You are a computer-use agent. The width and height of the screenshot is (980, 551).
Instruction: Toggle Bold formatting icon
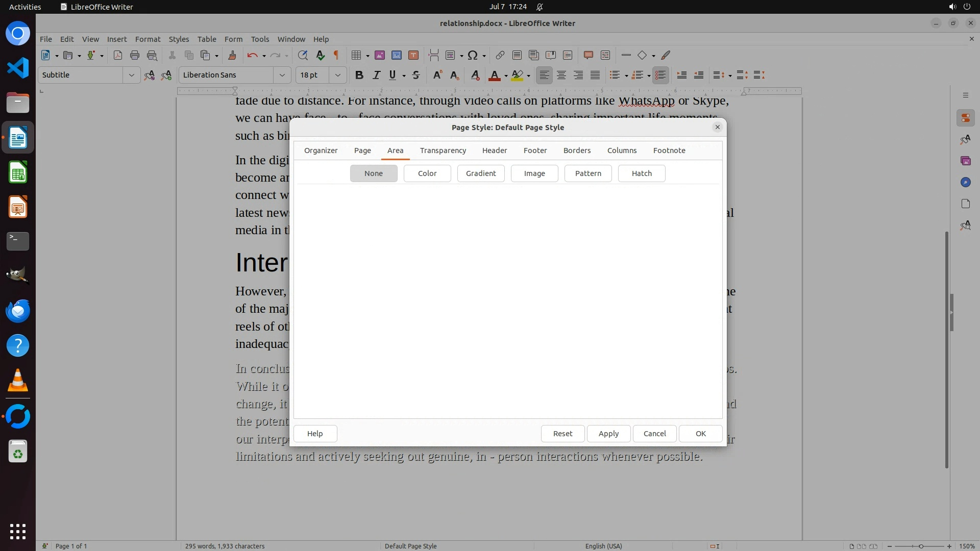click(359, 75)
